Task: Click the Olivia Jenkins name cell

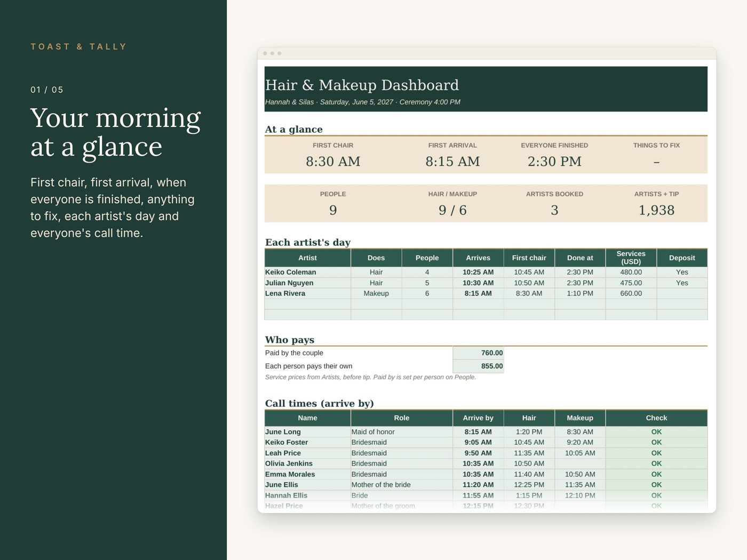Action: (x=308, y=463)
